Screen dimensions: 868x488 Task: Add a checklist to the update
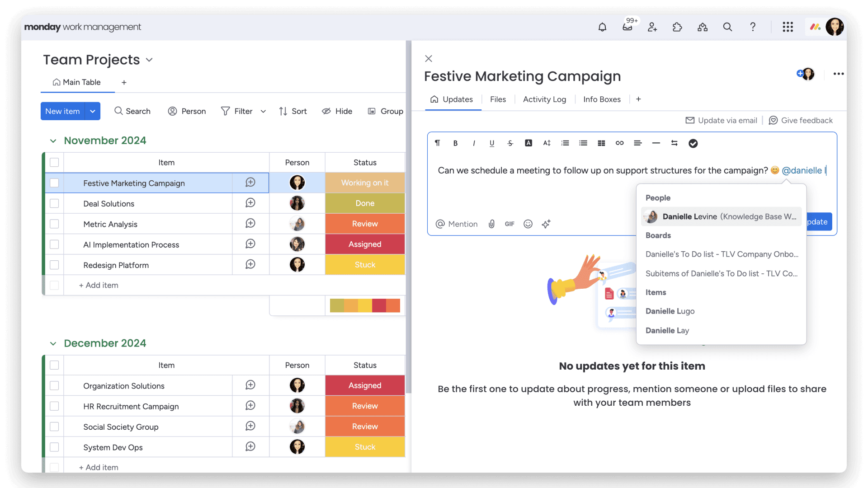point(693,143)
